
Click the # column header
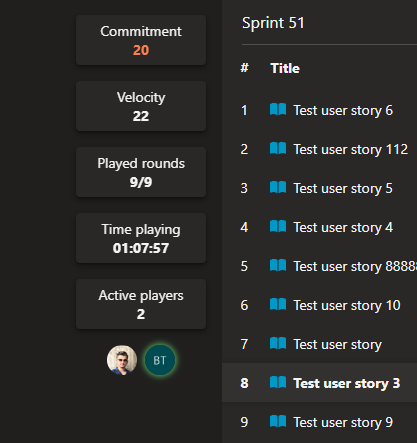(x=244, y=68)
